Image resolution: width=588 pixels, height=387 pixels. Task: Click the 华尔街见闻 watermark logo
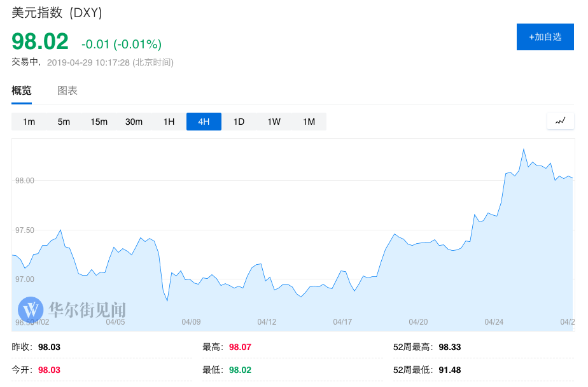click(x=71, y=310)
